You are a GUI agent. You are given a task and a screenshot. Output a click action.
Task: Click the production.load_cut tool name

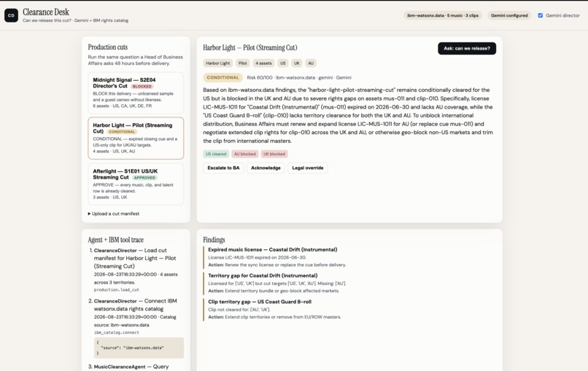pyautogui.click(x=116, y=290)
